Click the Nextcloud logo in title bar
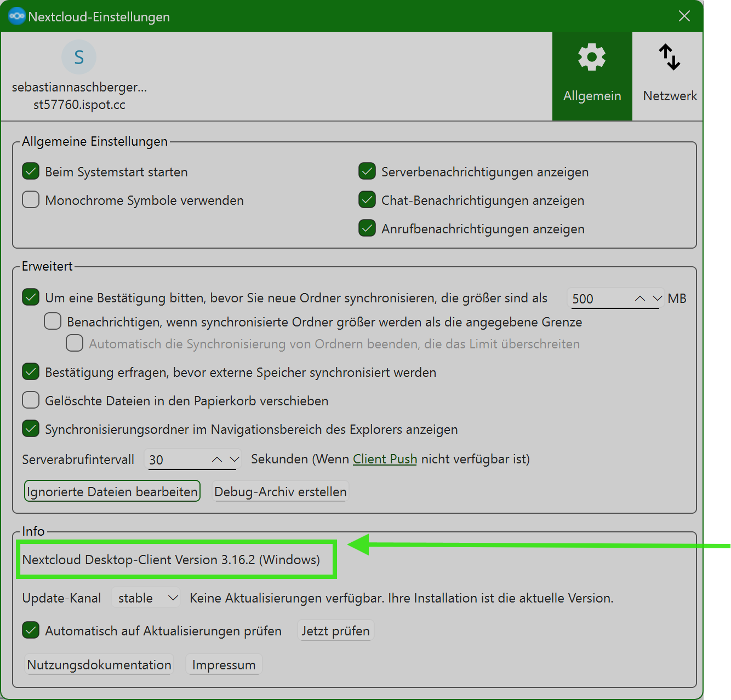The image size is (731, 700). pos(16,16)
